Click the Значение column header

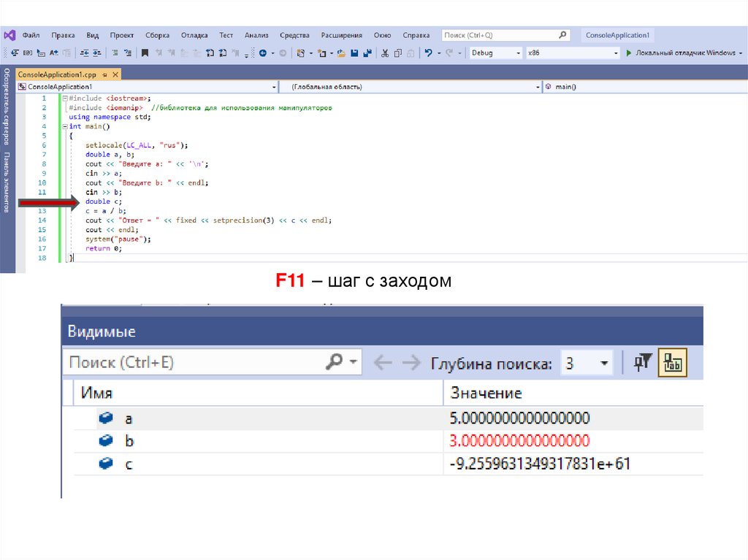[486, 393]
